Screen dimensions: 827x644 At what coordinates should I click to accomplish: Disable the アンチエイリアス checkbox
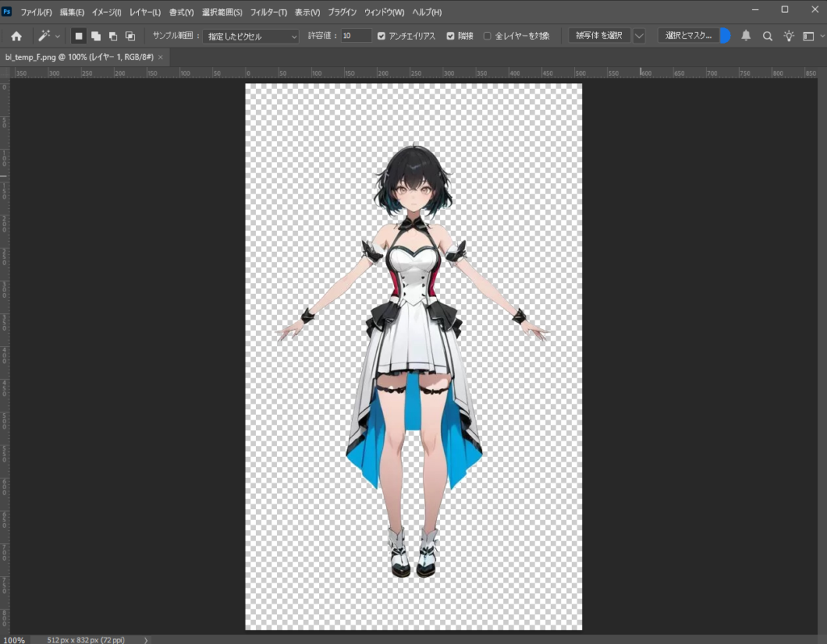click(381, 36)
